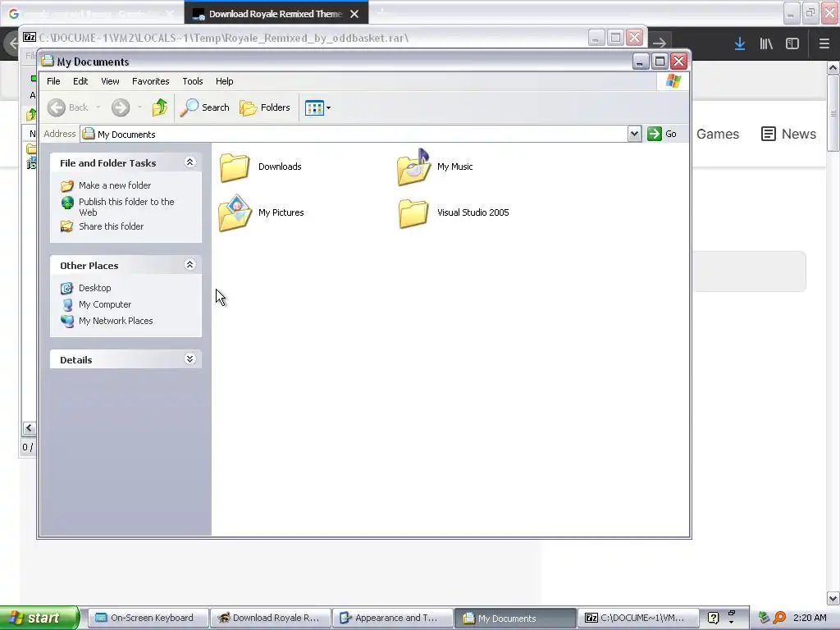Switch to Download Royale R... taskbar item
The image size is (840, 630).
tap(270, 619)
